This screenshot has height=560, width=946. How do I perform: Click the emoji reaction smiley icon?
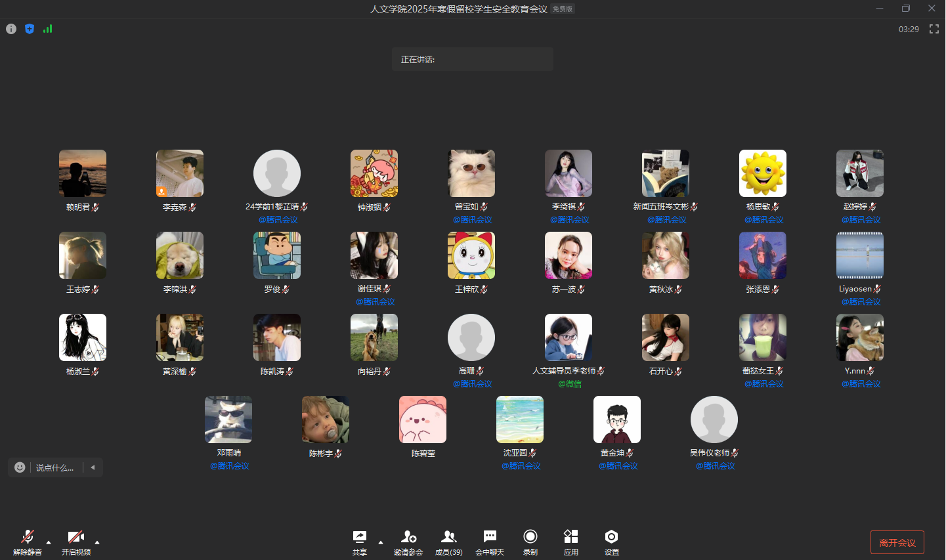(x=20, y=467)
